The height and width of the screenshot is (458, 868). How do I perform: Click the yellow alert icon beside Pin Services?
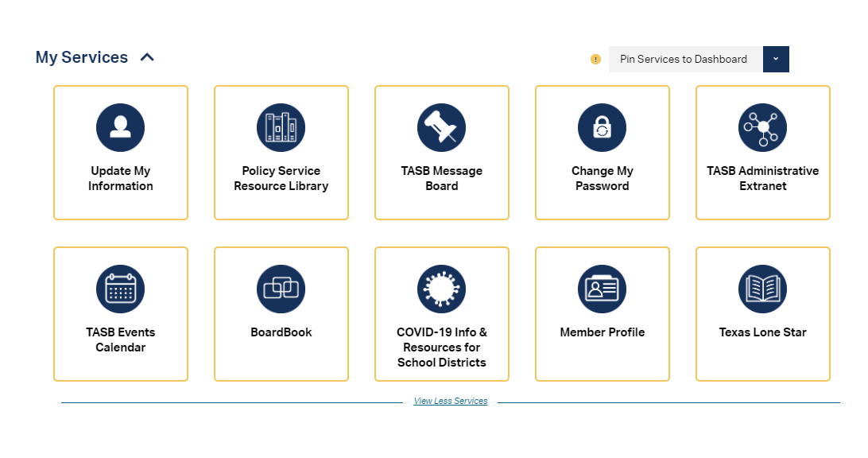pyautogui.click(x=595, y=60)
